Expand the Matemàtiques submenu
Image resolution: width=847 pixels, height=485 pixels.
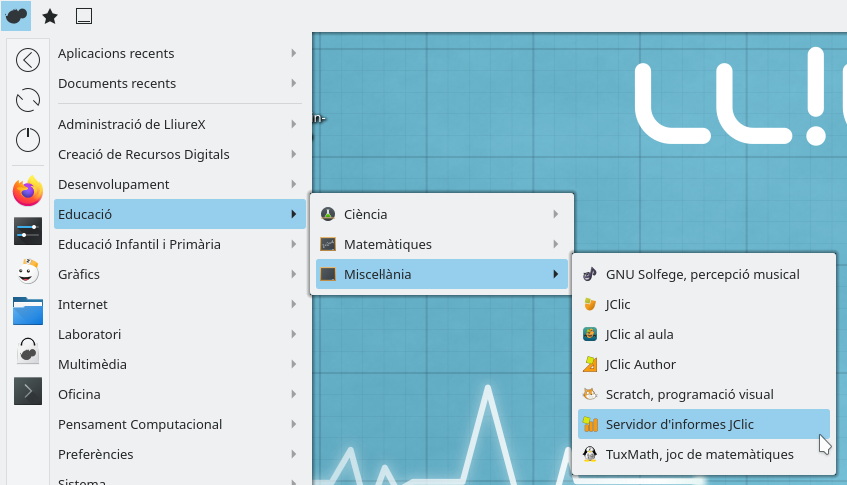point(440,244)
